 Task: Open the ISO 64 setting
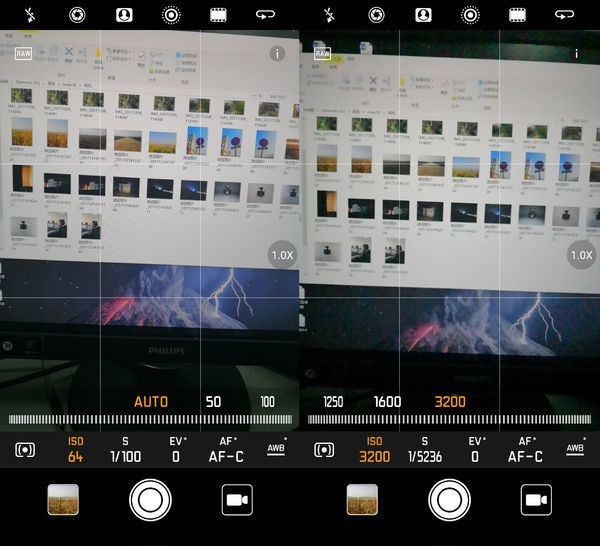point(75,450)
